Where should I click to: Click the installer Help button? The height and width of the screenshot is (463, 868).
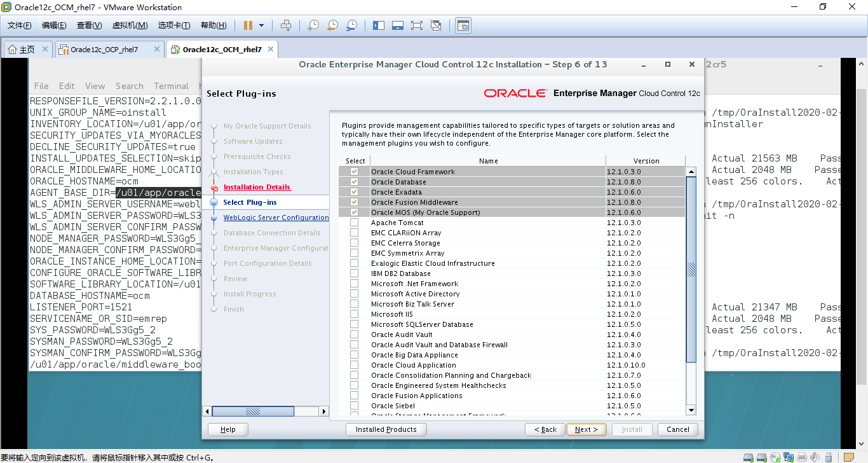[x=228, y=429]
